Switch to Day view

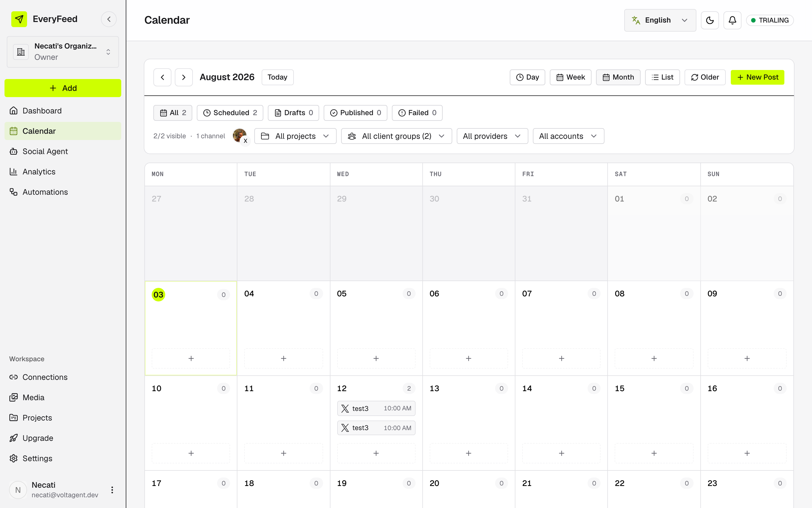pyautogui.click(x=527, y=77)
